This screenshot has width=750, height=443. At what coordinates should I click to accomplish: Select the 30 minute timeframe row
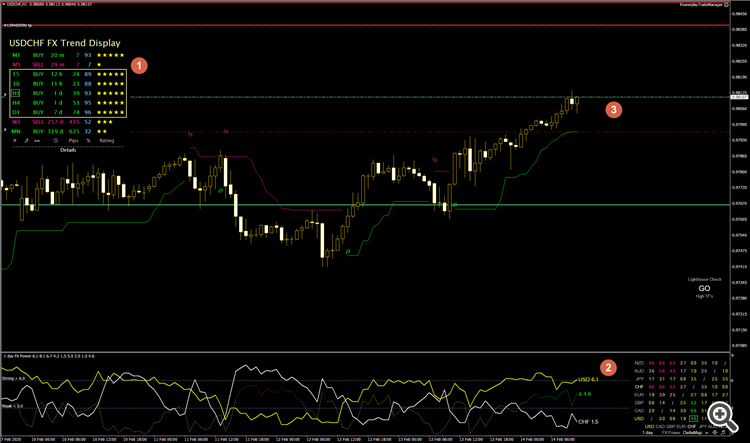tap(68, 84)
